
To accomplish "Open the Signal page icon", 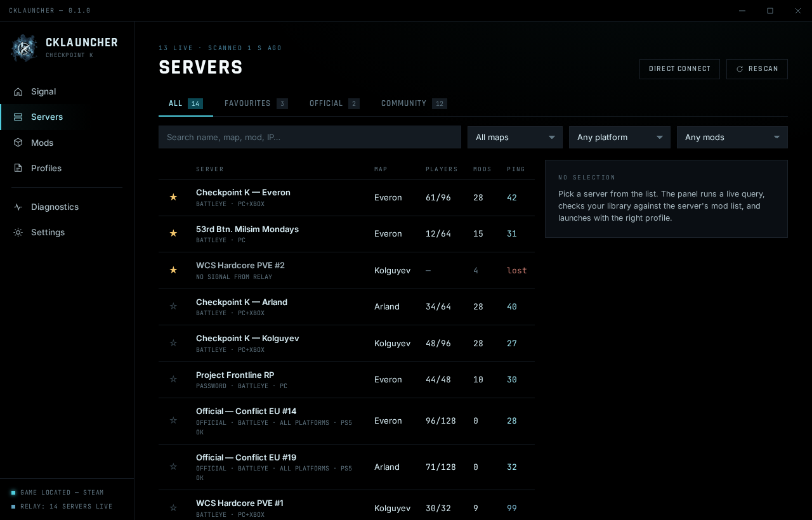I will [x=18, y=91].
